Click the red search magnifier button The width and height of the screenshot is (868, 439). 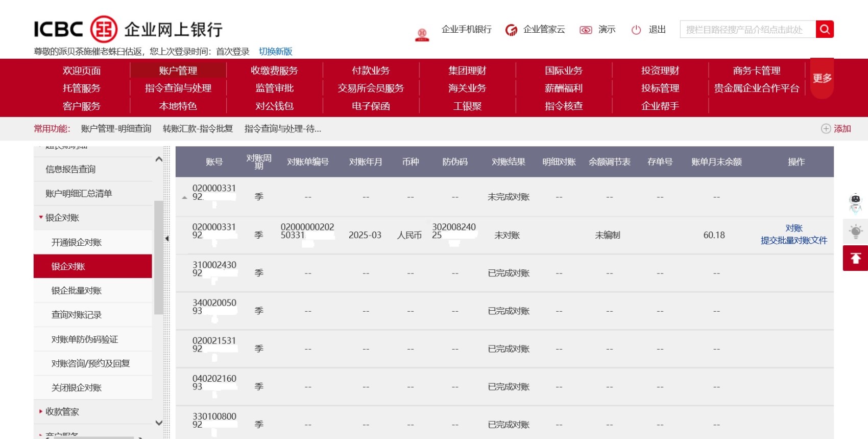(825, 29)
